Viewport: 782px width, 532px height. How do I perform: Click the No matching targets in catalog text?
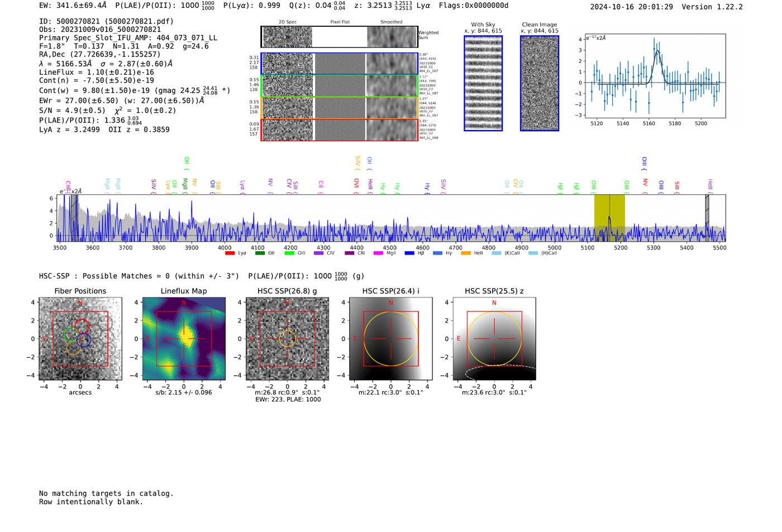[x=106, y=493]
